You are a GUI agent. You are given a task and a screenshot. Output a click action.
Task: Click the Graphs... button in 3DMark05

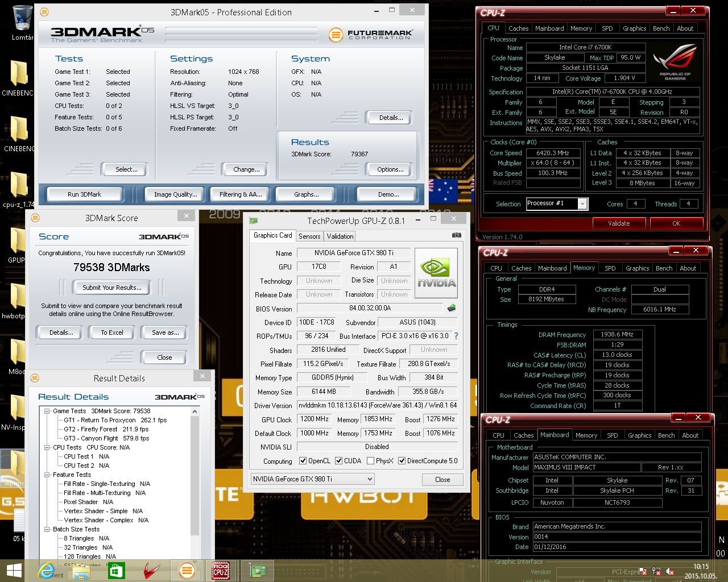pyautogui.click(x=306, y=194)
